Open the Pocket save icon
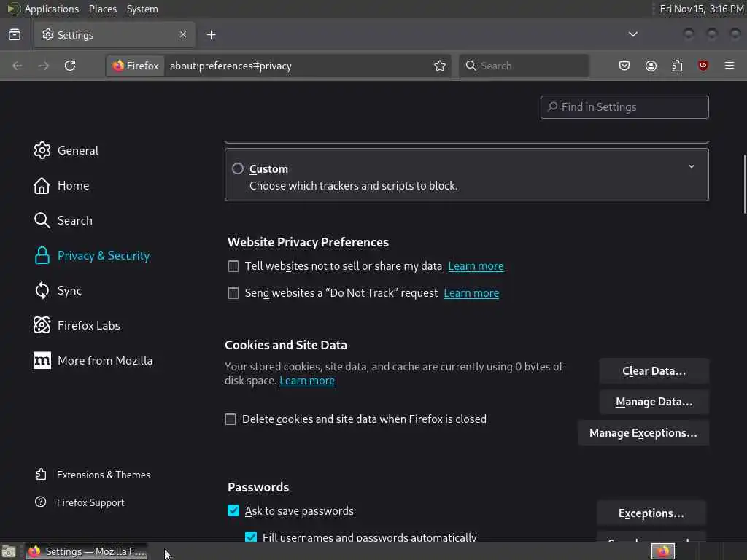The image size is (747, 560). pos(624,66)
